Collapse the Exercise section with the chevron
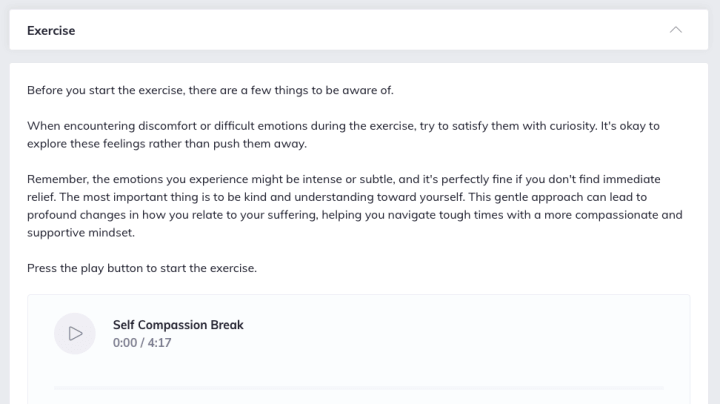 coord(675,30)
